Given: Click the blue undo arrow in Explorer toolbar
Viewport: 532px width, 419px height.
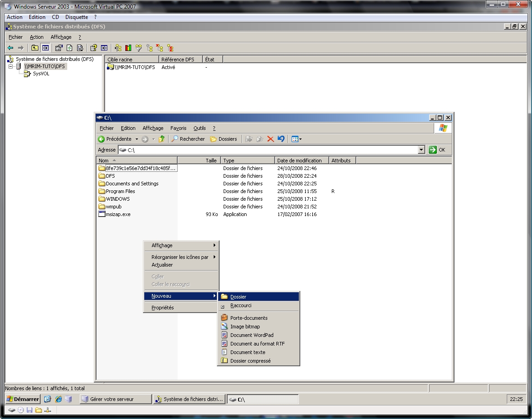Looking at the screenshot, I should (x=281, y=139).
